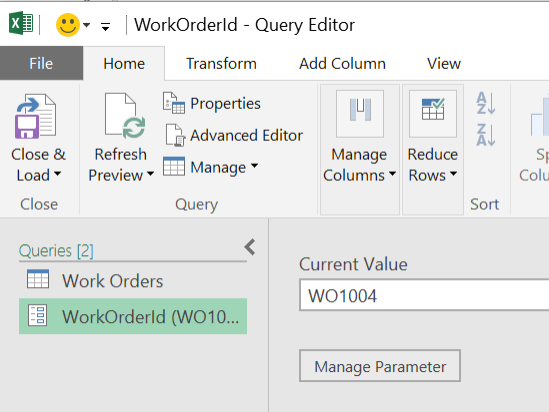Collapse the Queries pane
The height and width of the screenshot is (412, 549).
(x=250, y=247)
